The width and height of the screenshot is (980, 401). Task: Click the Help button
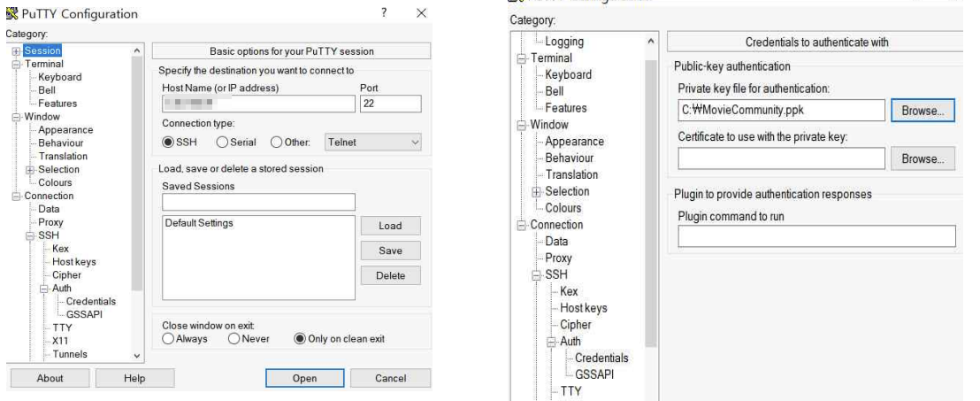pos(134,378)
